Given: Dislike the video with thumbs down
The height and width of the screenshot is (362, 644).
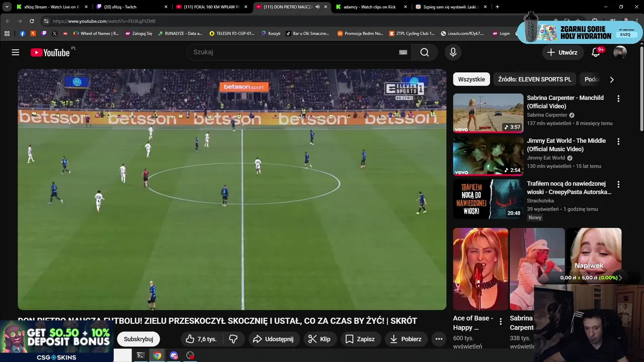Looking at the screenshot, I should click(x=233, y=339).
